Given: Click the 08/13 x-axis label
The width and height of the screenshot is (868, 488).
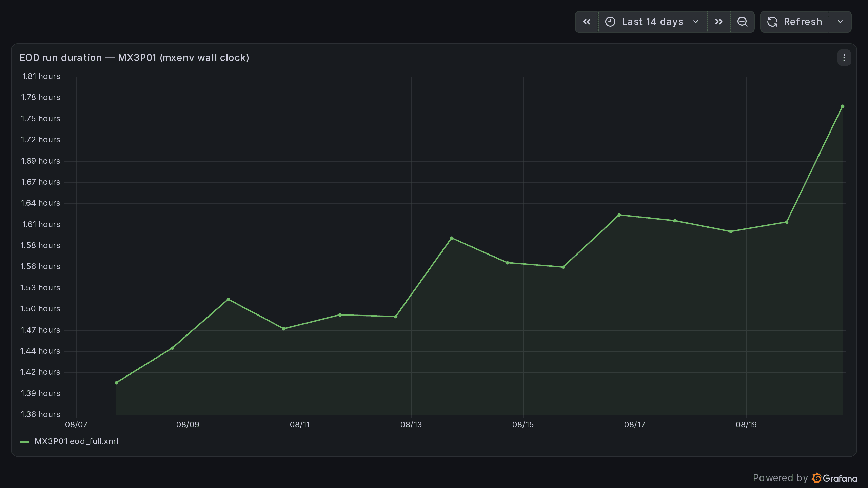Looking at the screenshot, I should click(411, 425).
